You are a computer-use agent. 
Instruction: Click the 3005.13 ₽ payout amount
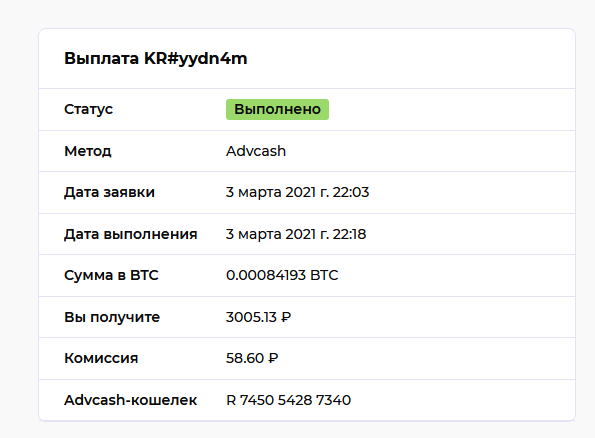[x=258, y=317]
